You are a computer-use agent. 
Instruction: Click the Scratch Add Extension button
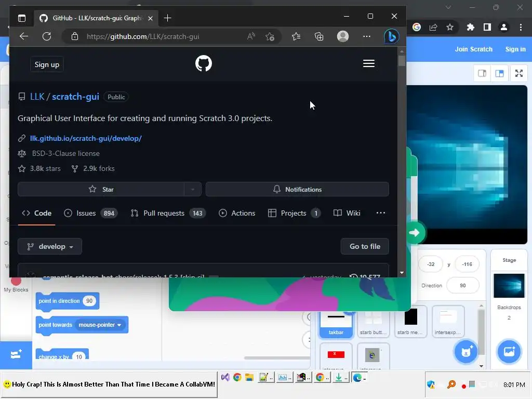[16, 354]
